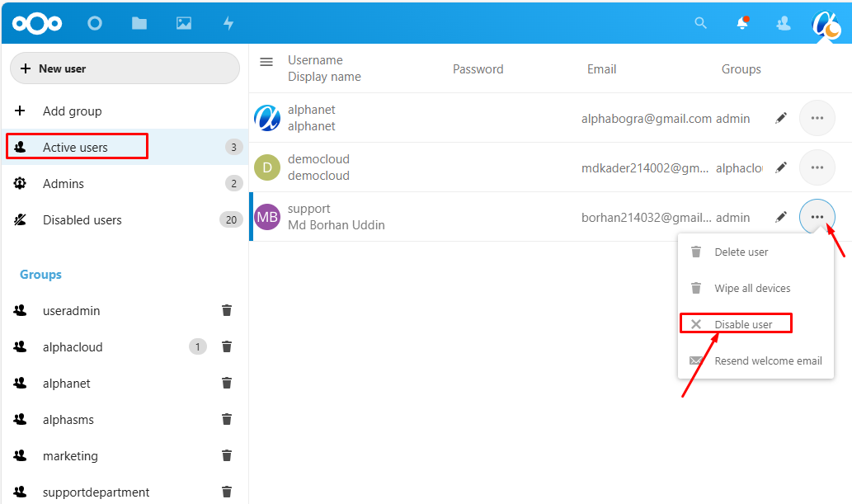The height and width of the screenshot is (504, 852).
Task: Select the alphacloud group
Action: (x=73, y=347)
